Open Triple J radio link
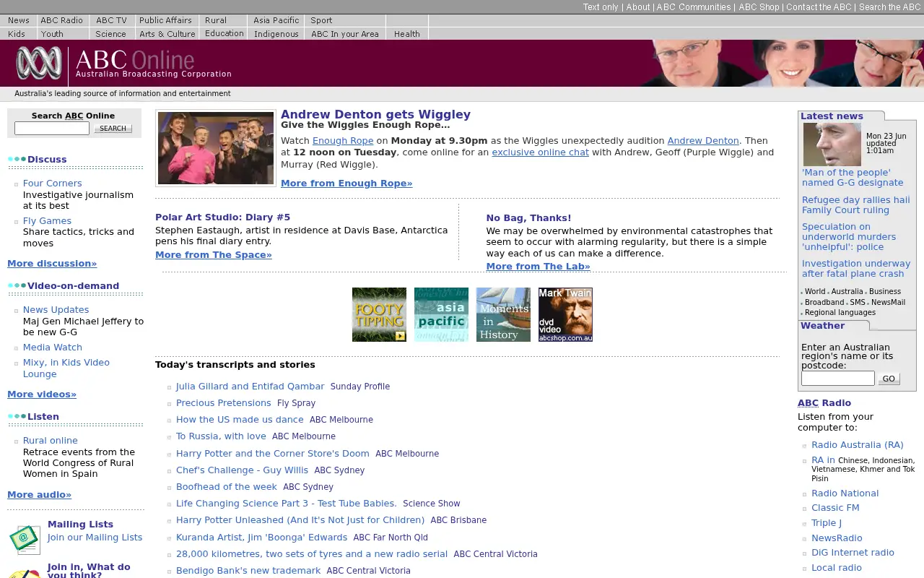This screenshot has height=578, width=924. (x=827, y=523)
